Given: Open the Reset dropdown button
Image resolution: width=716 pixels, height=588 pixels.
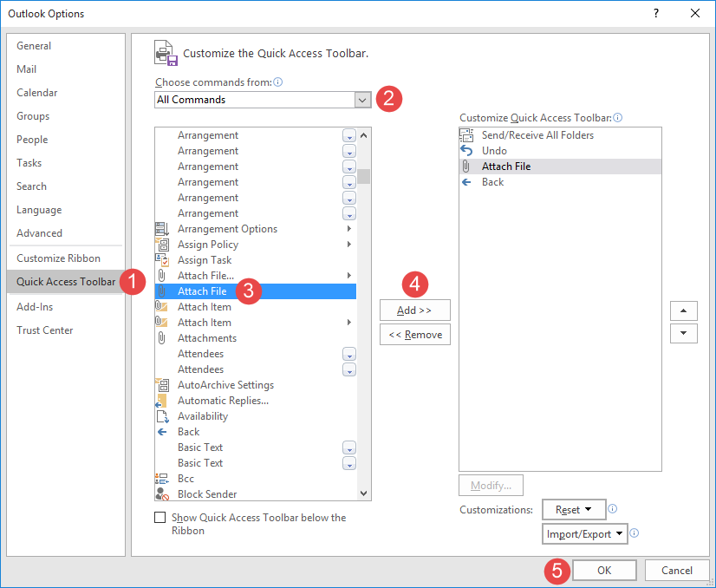Looking at the screenshot, I should click(x=574, y=510).
